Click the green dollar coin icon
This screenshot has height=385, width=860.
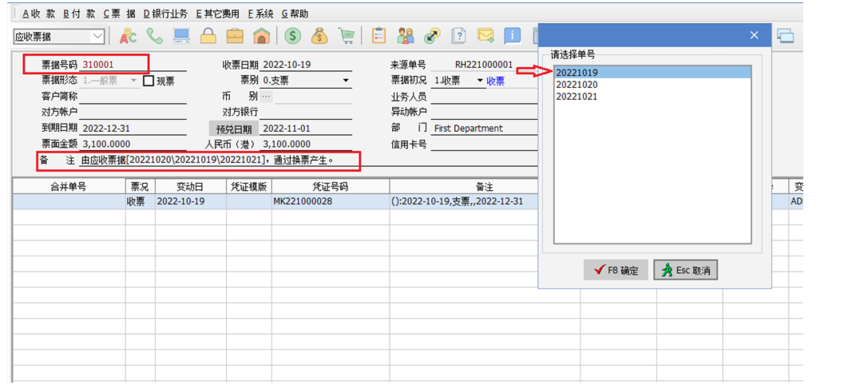click(x=293, y=36)
